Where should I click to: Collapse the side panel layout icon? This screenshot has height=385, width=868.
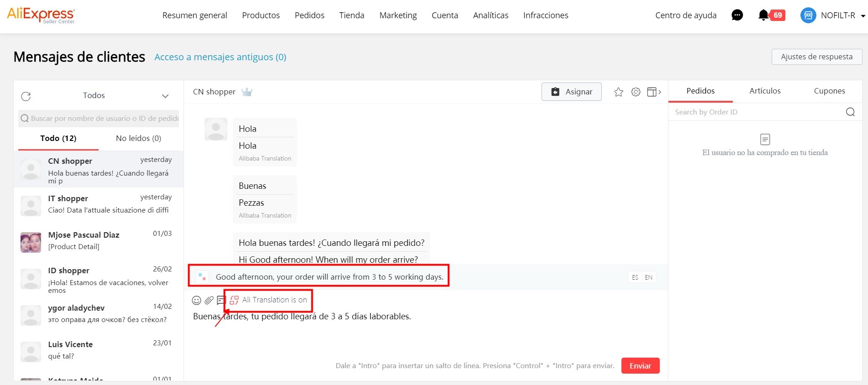click(x=653, y=92)
